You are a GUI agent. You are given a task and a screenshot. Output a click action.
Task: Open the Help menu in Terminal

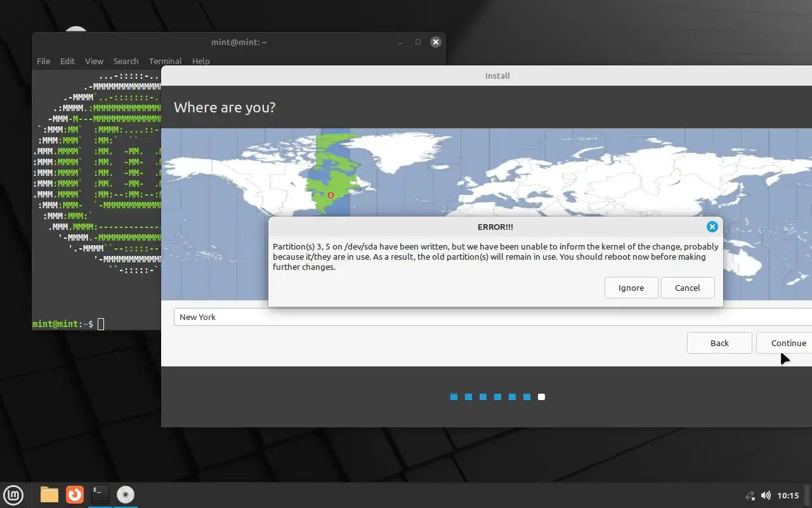[200, 61]
